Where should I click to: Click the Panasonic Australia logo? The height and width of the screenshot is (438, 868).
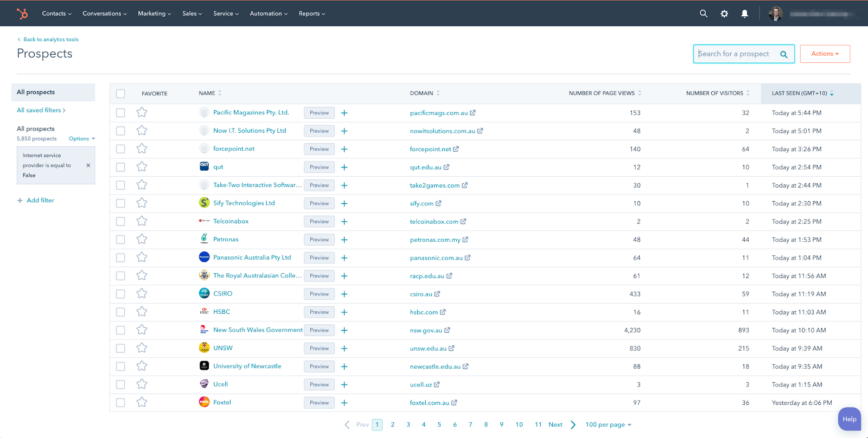tap(204, 257)
